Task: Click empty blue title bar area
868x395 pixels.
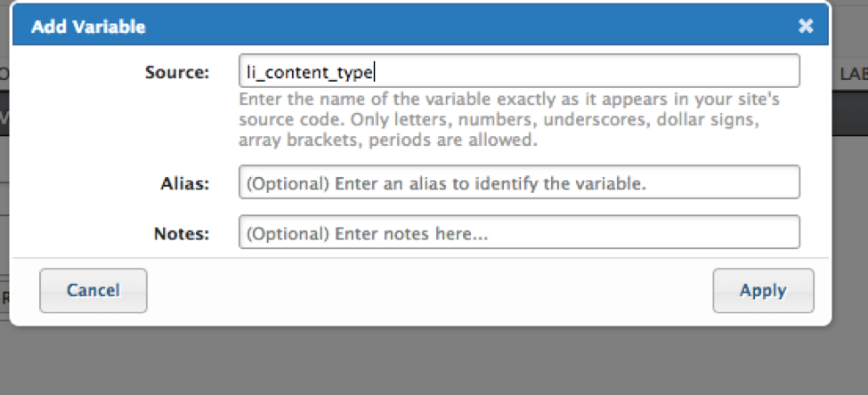Action: coord(445,27)
